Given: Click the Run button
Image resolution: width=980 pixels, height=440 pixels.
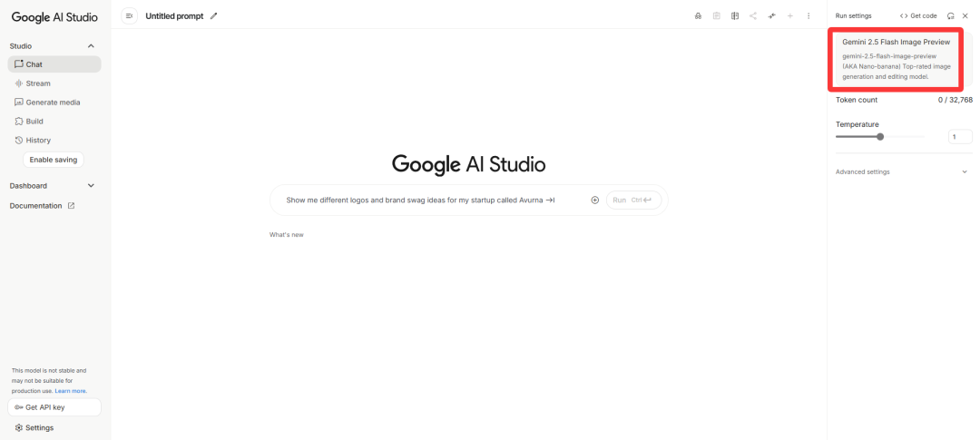Looking at the screenshot, I should (x=633, y=200).
